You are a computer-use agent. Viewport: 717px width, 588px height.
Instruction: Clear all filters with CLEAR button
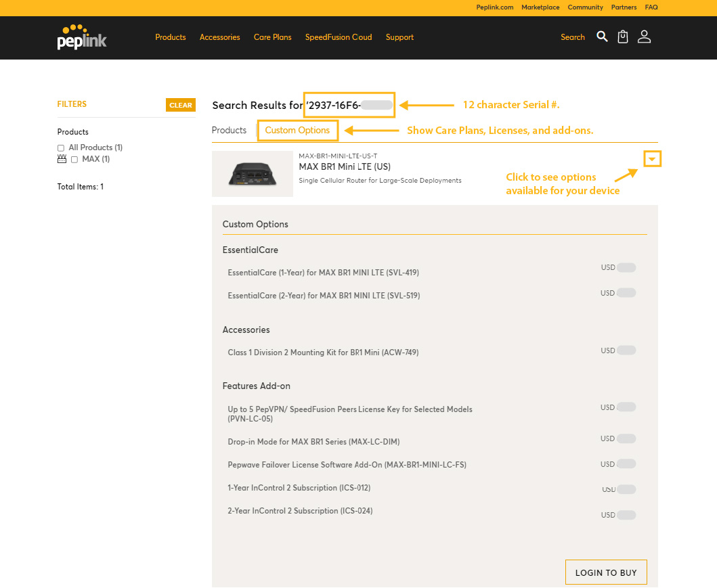181,105
